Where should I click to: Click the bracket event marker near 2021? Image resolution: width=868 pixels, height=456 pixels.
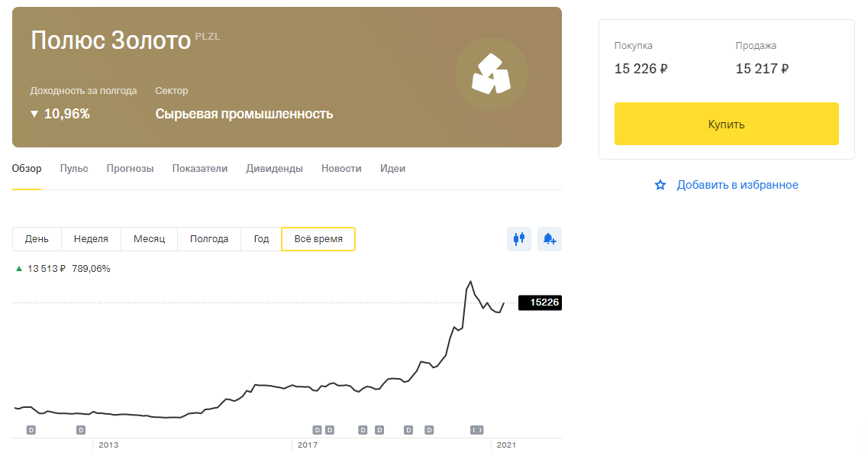point(477,430)
